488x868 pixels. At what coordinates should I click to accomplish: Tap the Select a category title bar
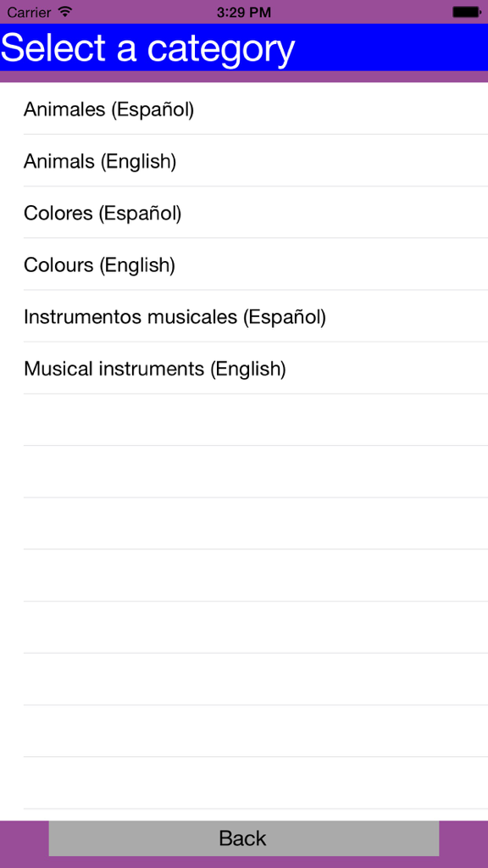point(244,48)
